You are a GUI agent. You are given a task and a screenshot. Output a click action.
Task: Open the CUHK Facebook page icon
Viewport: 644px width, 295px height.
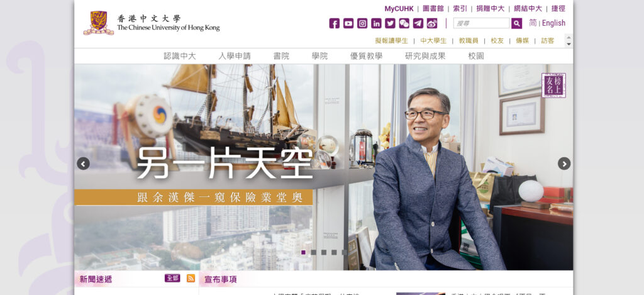click(335, 23)
